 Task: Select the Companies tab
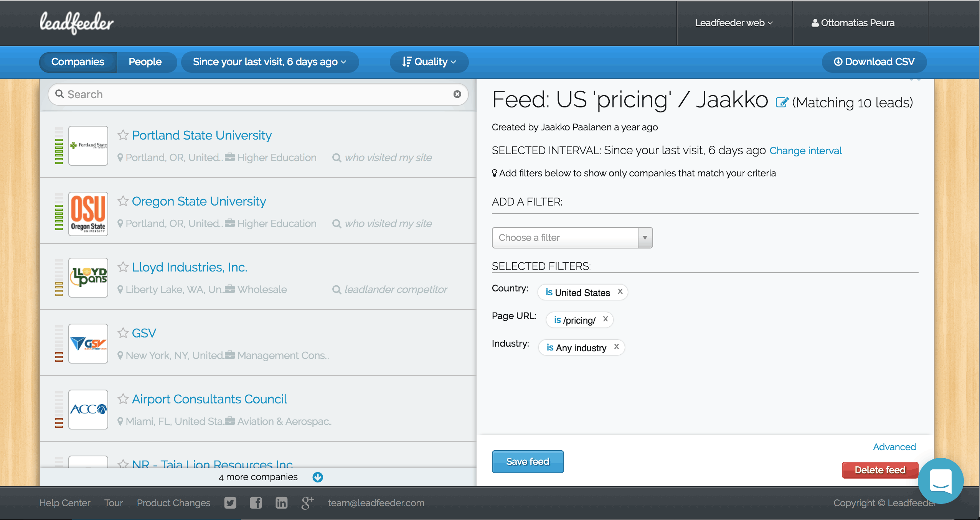78,62
